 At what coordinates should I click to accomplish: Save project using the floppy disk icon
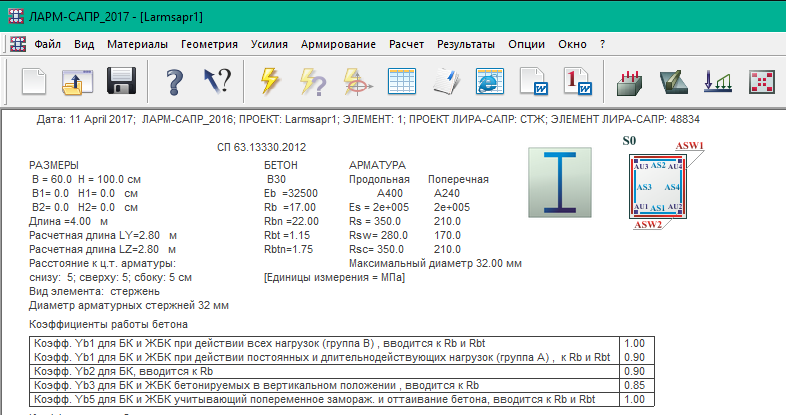point(121,82)
